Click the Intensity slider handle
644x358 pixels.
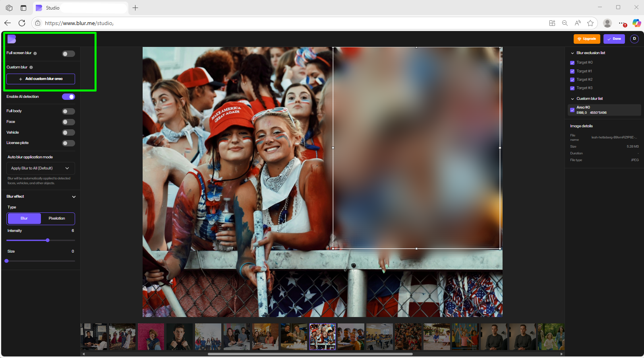tap(48, 240)
